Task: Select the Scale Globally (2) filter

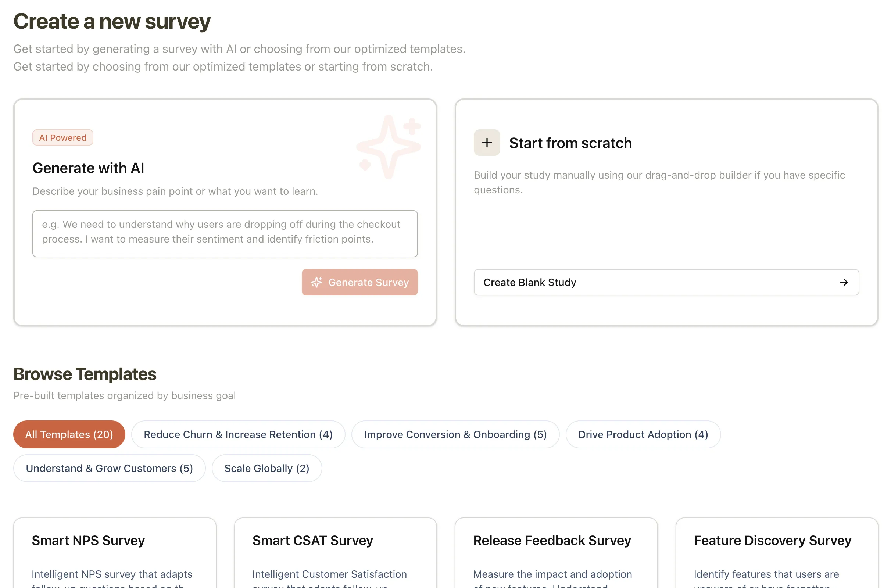Action: 266,468
